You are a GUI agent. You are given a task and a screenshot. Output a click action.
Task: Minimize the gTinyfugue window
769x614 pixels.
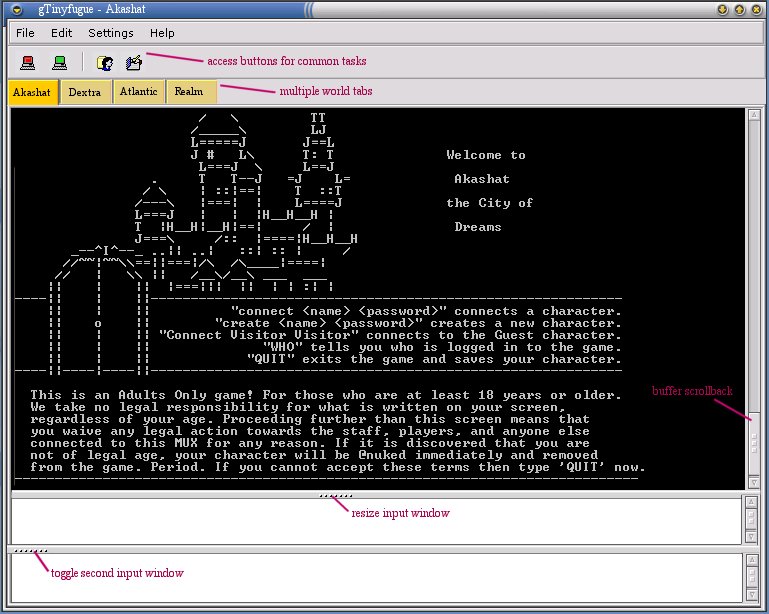pos(722,10)
